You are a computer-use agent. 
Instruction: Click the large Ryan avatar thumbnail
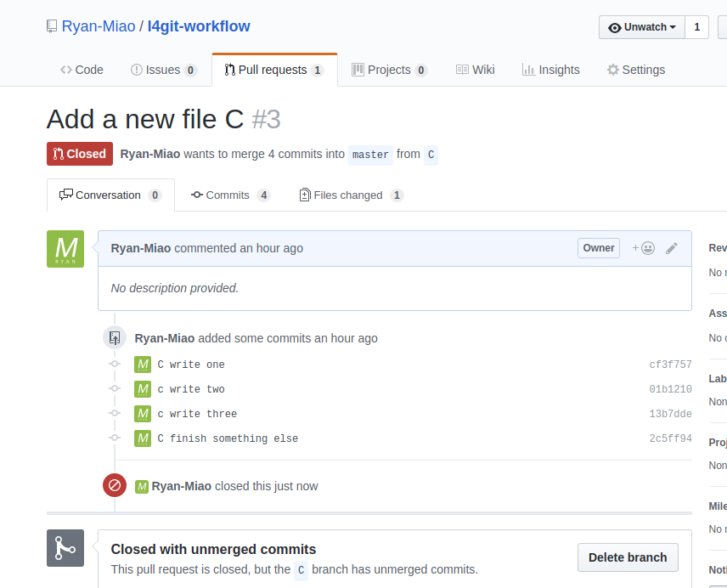(x=65, y=249)
